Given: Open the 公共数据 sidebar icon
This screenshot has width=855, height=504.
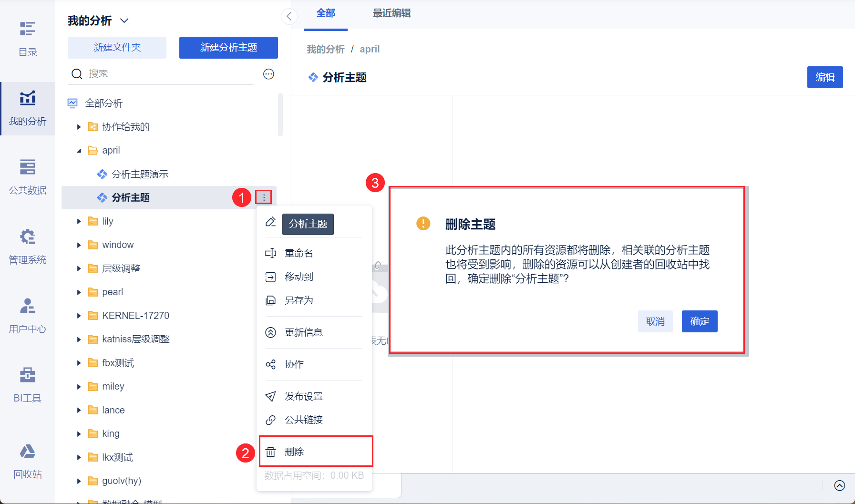Looking at the screenshot, I should pyautogui.click(x=28, y=167).
